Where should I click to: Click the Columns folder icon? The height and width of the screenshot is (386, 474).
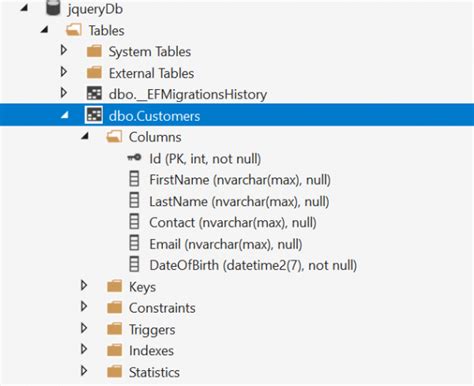coord(114,137)
